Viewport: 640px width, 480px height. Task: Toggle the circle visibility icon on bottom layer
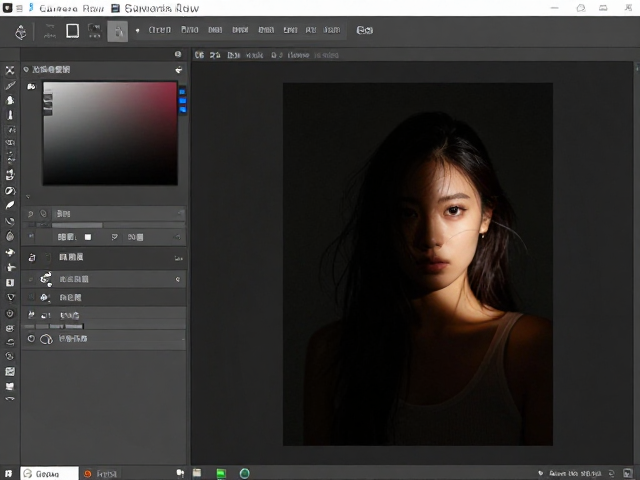[31, 338]
